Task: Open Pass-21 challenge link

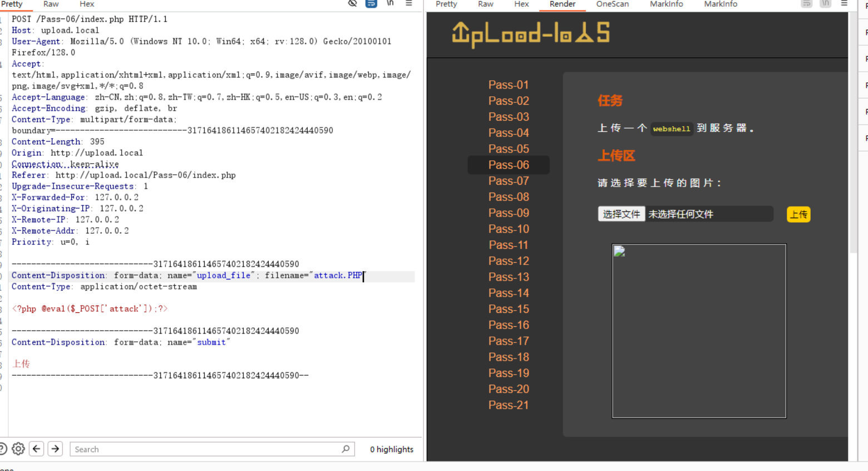Action: 509,405
